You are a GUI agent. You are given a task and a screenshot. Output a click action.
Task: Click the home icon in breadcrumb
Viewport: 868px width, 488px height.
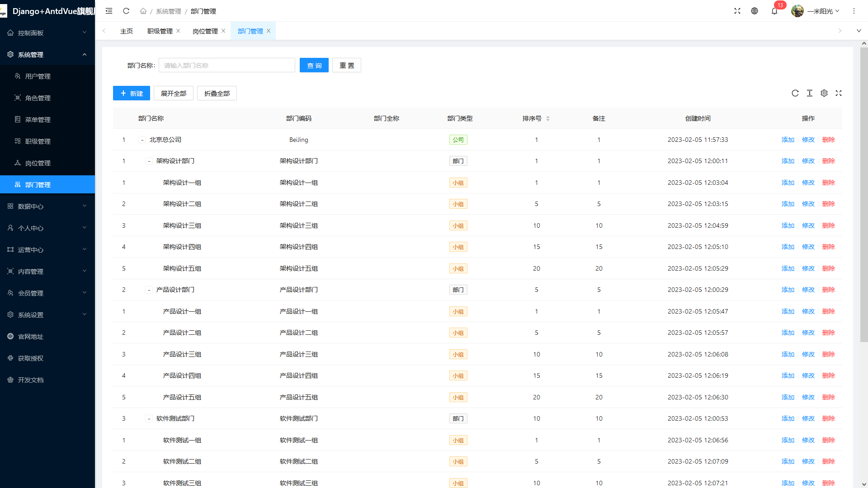click(143, 11)
